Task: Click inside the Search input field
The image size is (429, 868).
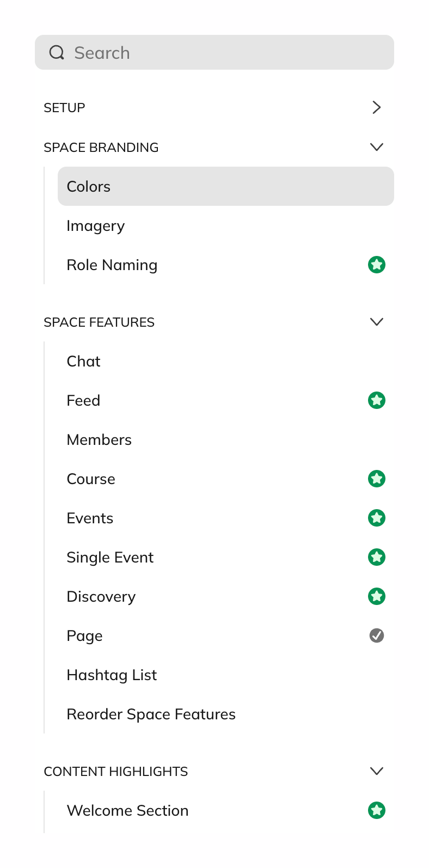Action: (163, 52)
